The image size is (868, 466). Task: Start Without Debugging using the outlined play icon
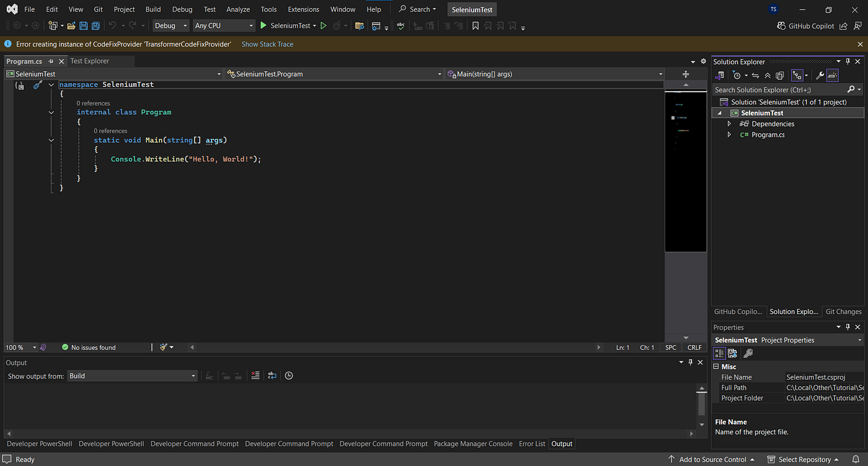click(323, 25)
